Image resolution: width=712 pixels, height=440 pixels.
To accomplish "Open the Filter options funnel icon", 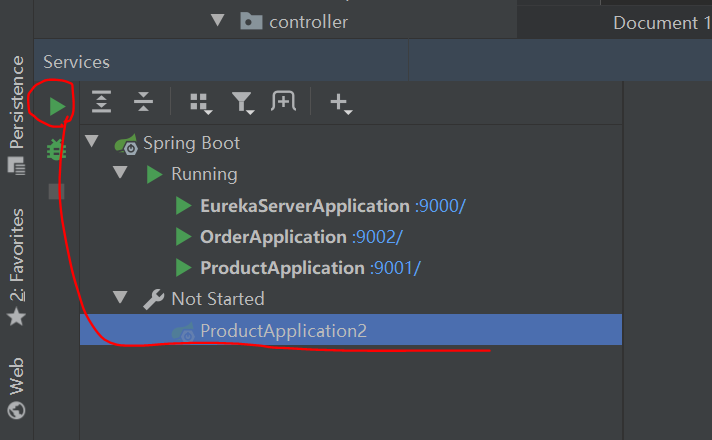I will tap(242, 103).
